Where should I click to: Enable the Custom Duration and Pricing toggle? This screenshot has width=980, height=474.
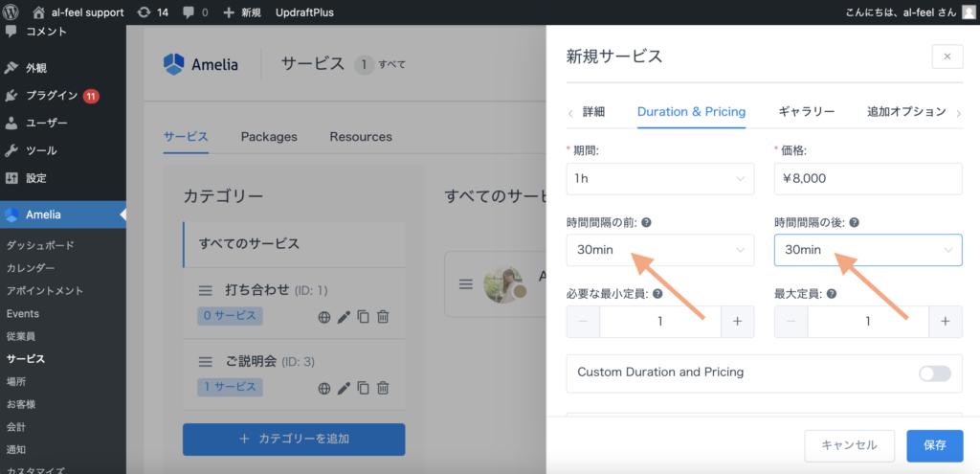point(935,373)
